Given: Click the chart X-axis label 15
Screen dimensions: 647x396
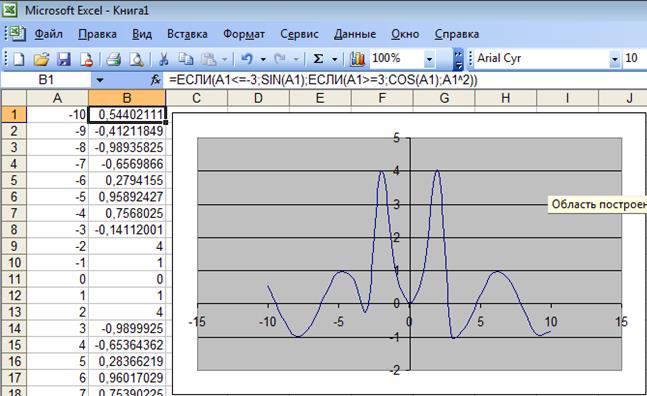Looking at the screenshot, I should point(621,322).
